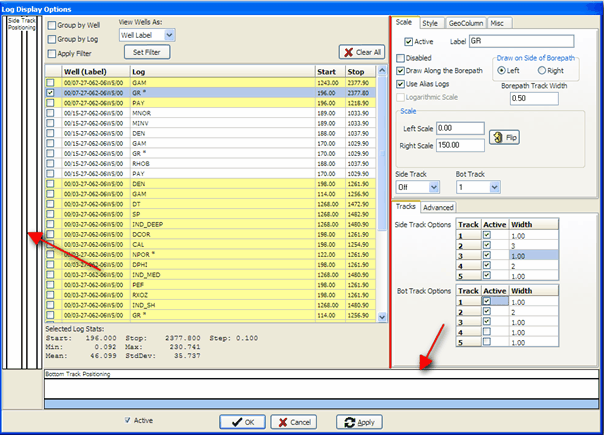This screenshot has height=435, width=604.
Task: Click the Log column header
Action: tap(222, 72)
